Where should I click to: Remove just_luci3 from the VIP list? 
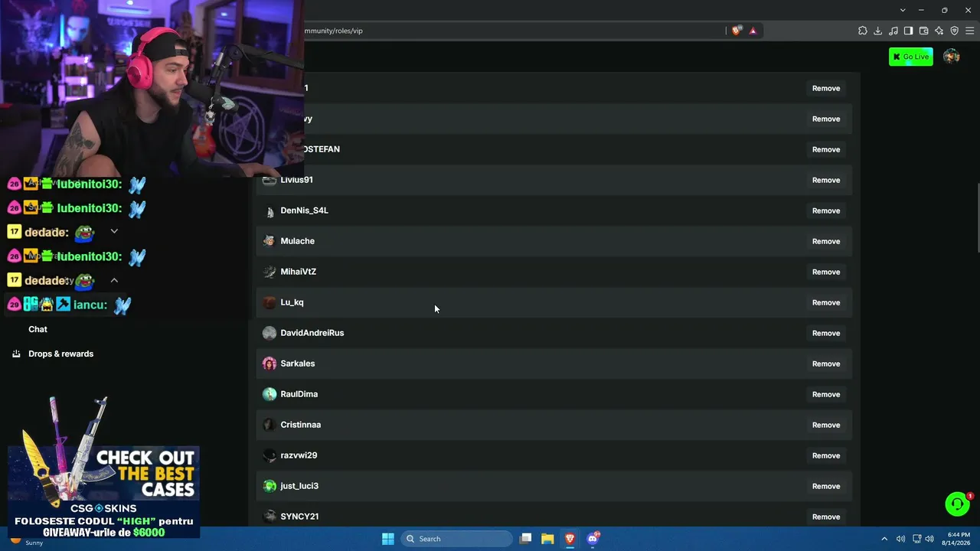click(x=826, y=486)
